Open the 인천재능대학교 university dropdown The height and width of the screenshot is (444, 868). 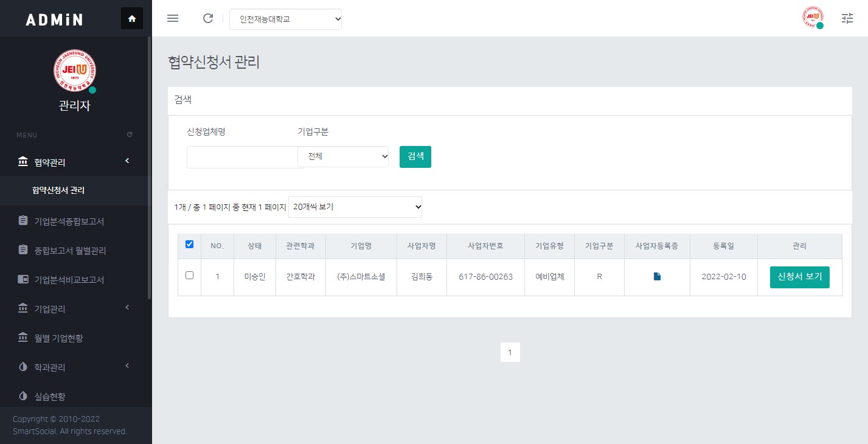click(285, 19)
